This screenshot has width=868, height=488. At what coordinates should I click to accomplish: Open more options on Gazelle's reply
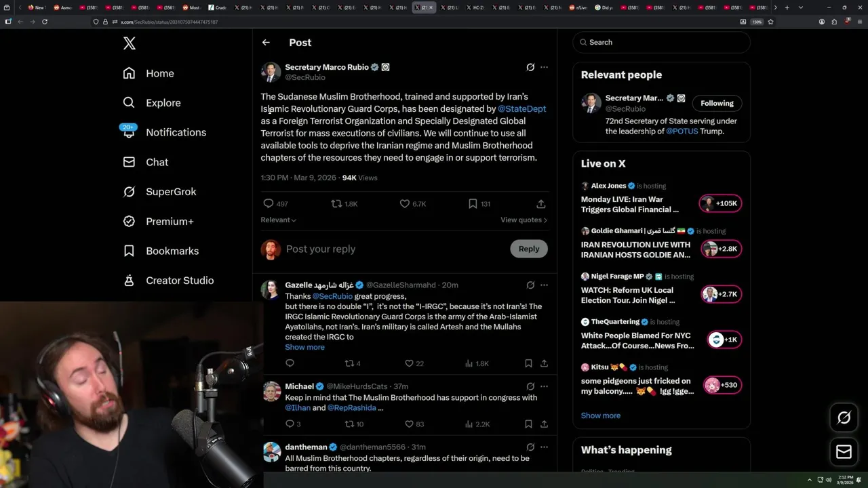(544, 285)
